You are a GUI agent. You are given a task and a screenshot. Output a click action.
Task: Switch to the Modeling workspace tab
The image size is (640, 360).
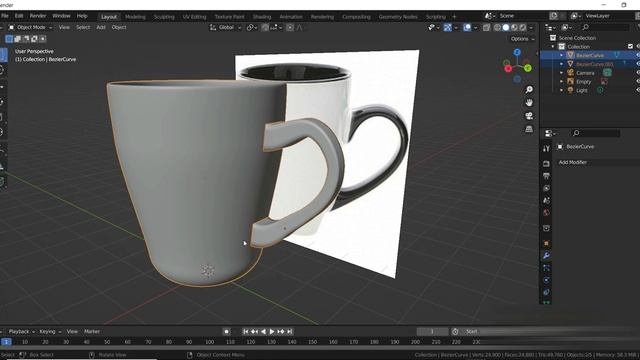coord(135,17)
